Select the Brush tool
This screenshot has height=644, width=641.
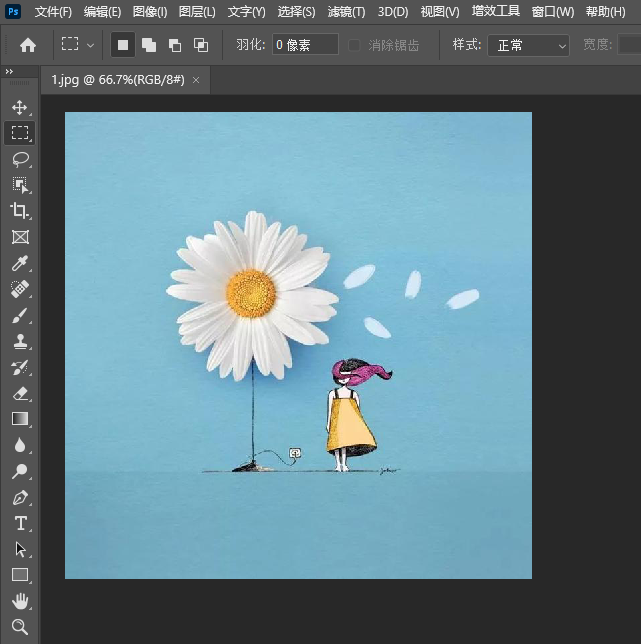20,315
